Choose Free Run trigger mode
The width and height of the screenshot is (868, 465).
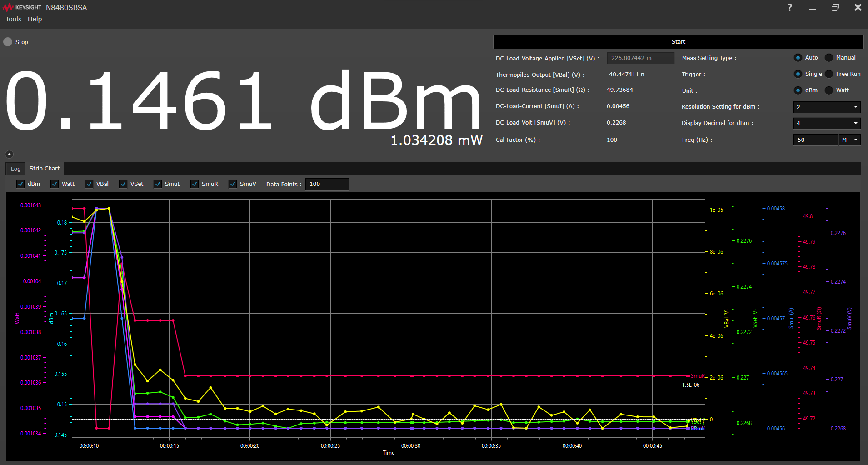[829, 74]
